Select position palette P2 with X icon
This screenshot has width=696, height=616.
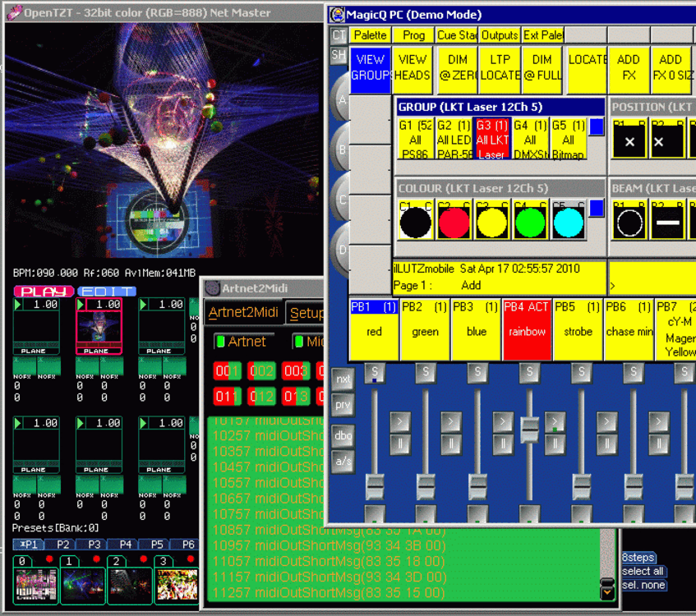[667, 139]
